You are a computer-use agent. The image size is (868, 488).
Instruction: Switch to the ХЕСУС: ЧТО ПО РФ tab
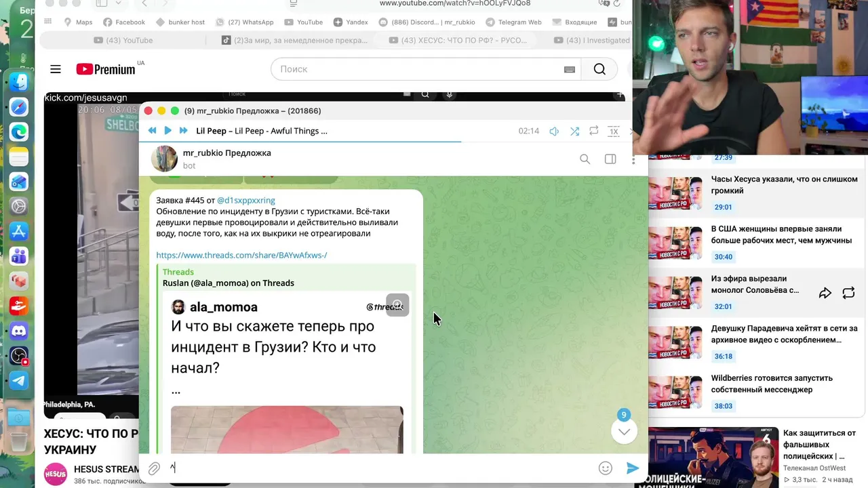458,40
